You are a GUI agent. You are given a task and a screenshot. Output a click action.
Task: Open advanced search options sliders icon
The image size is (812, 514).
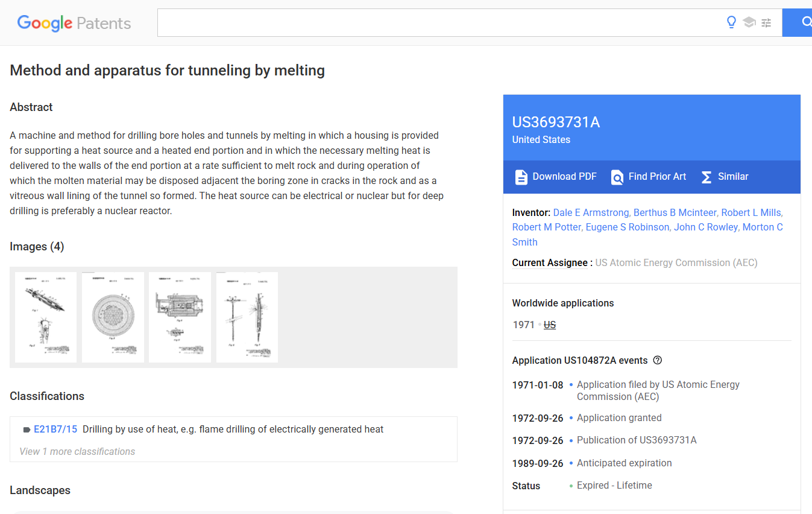766,23
